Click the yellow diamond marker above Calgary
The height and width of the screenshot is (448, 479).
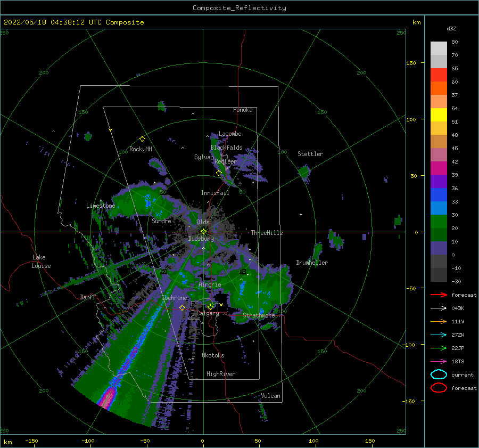click(210, 307)
